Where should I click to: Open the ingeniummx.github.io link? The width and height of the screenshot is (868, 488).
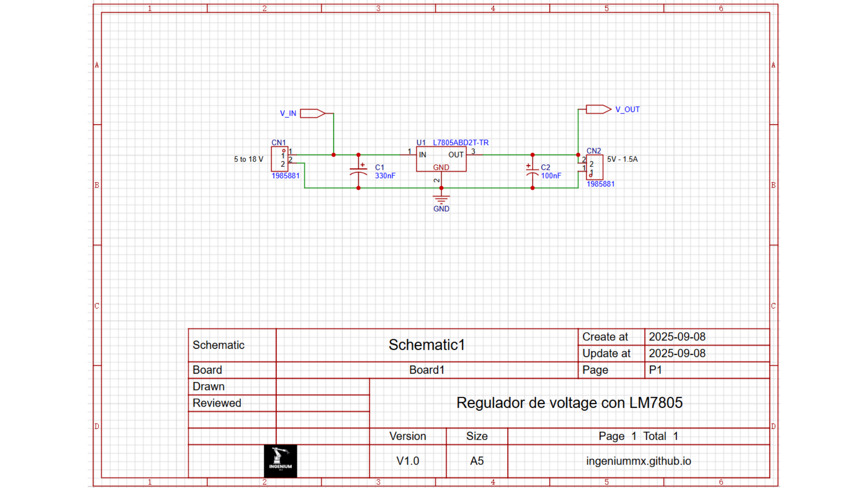[638, 461]
